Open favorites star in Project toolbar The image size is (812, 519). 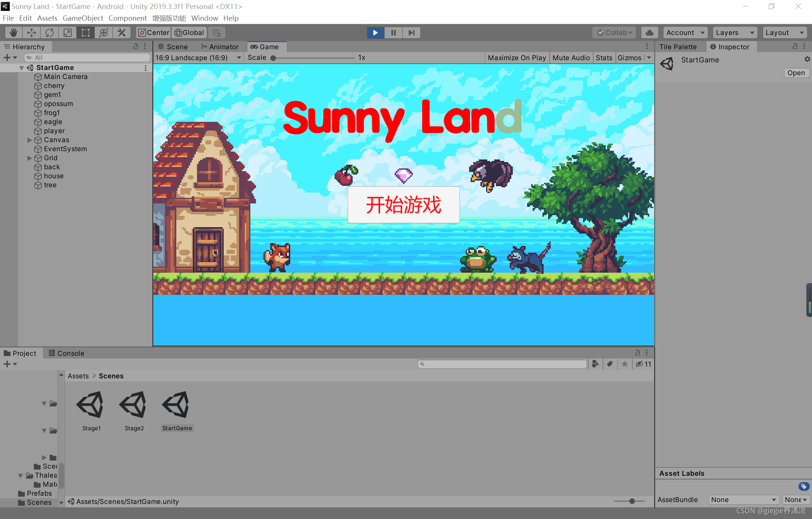[624, 364]
